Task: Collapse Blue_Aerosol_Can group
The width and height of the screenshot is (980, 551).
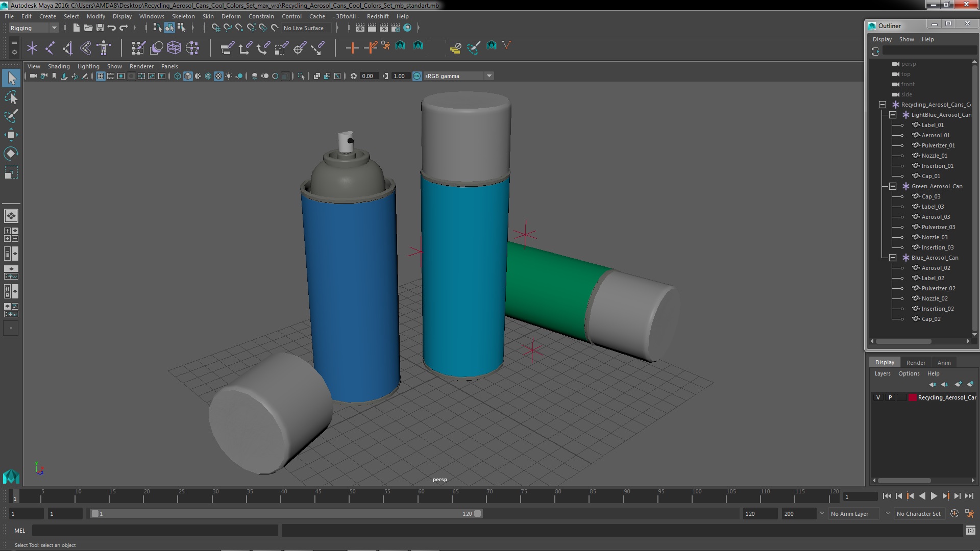Action: click(893, 258)
